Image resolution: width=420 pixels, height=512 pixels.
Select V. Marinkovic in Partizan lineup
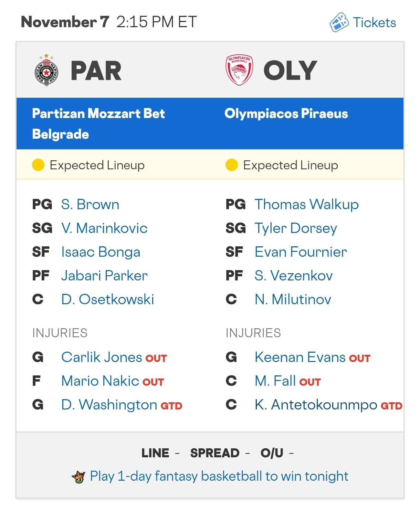(x=104, y=228)
